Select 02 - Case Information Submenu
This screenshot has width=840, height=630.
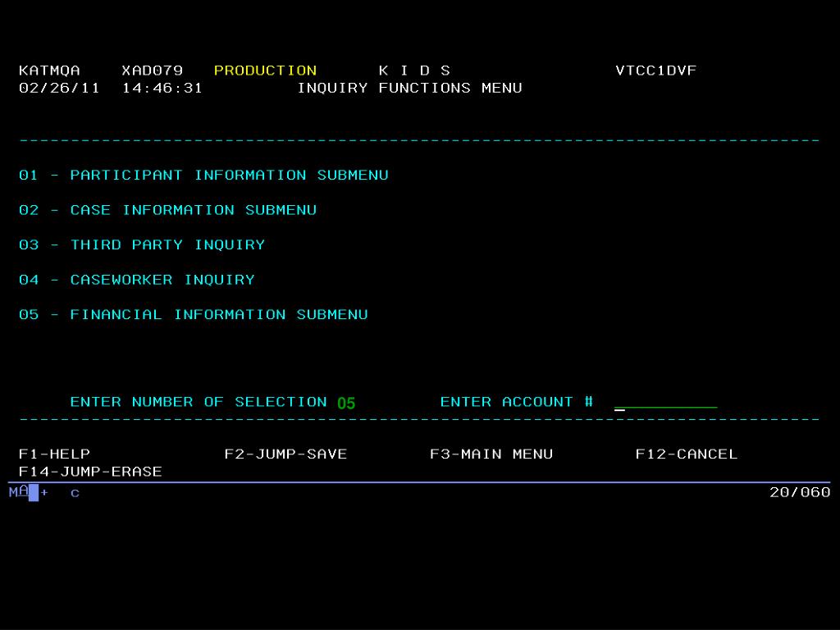tap(167, 210)
